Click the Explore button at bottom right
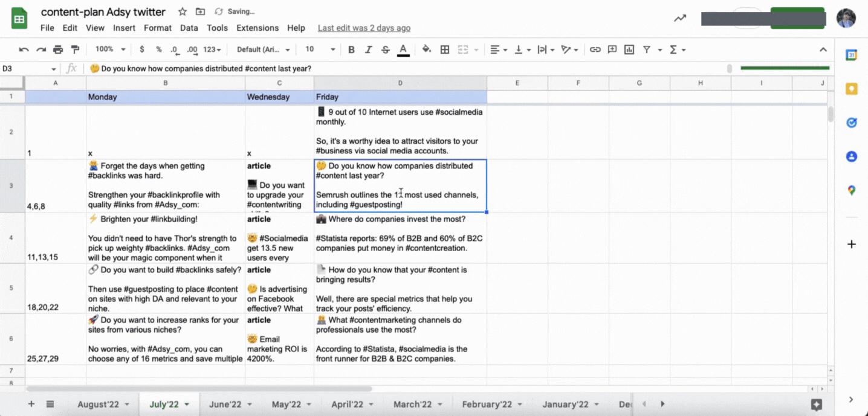868x416 pixels. tap(817, 404)
